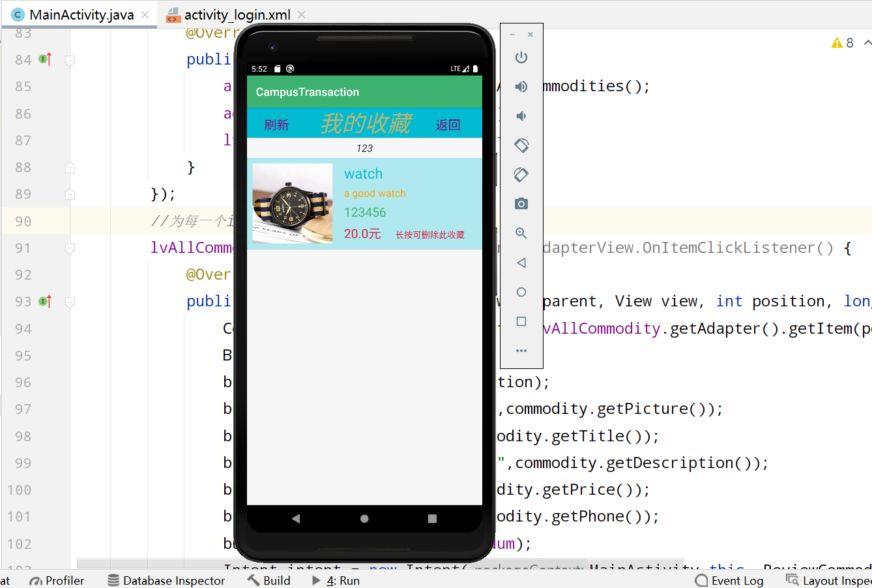Collapse the code fold ending at line 89
Viewport: 872px width, 588px height.
70,194
